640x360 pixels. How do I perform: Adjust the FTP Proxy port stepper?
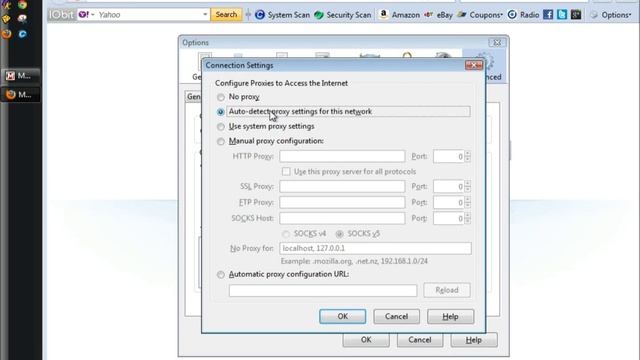coord(467,202)
